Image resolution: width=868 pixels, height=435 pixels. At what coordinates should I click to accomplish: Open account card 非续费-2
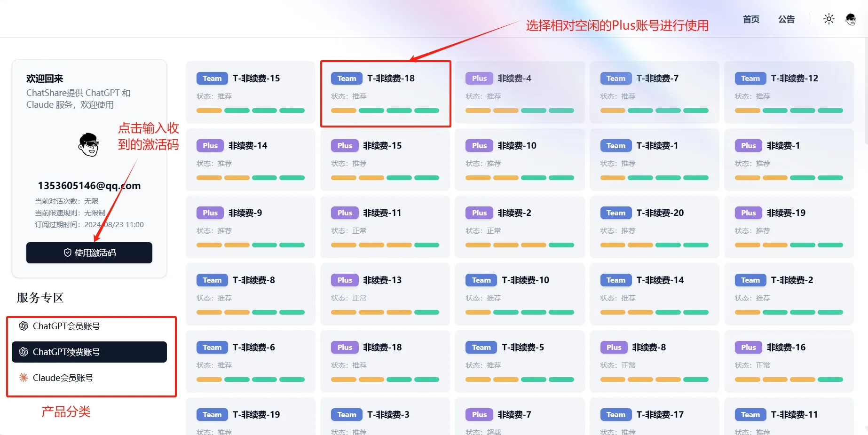(520, 227)
